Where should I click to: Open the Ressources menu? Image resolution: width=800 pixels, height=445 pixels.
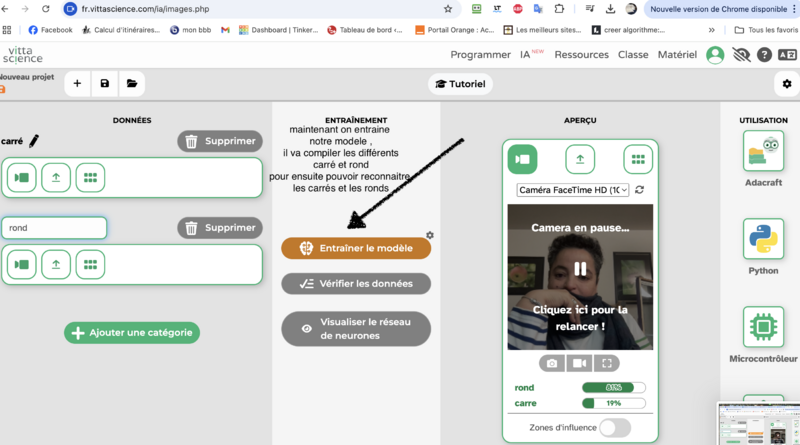pos(581,55)
